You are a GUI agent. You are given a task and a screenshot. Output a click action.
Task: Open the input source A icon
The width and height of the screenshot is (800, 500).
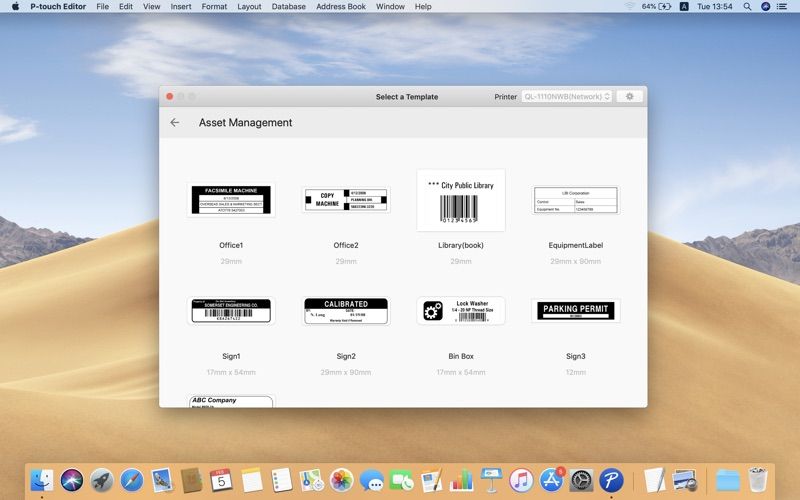pyautogui.click(x=684, y=7)
